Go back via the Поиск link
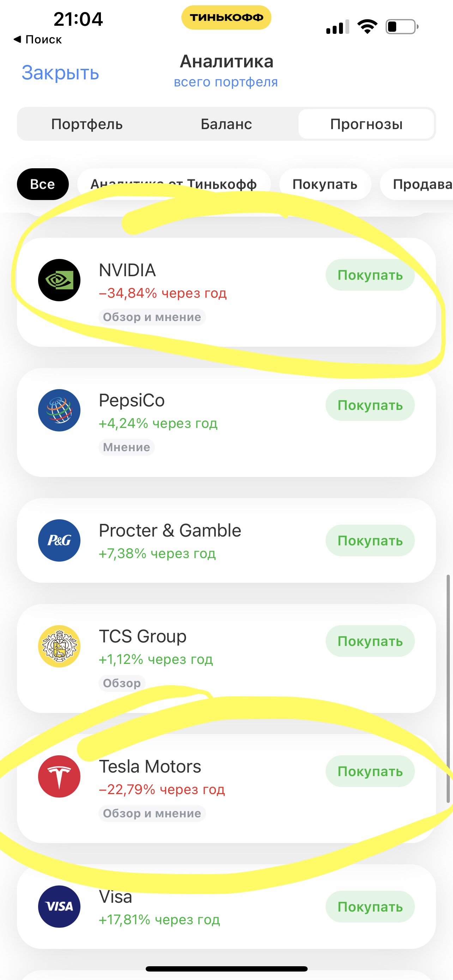The width and height of the screenshot is (453, 980). click(38, 39)
